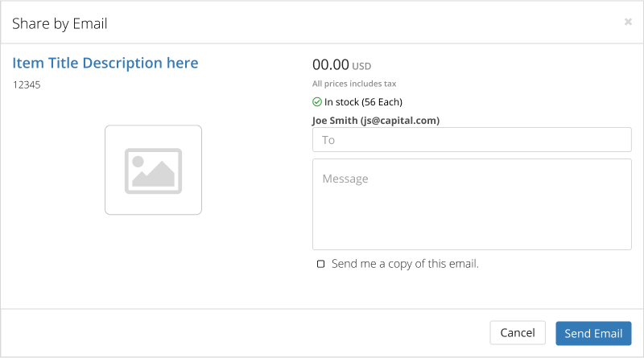Click the picture placeholder mountain icon
The height and width of the screenshot is (358, 644).
[x=153, y=171]
